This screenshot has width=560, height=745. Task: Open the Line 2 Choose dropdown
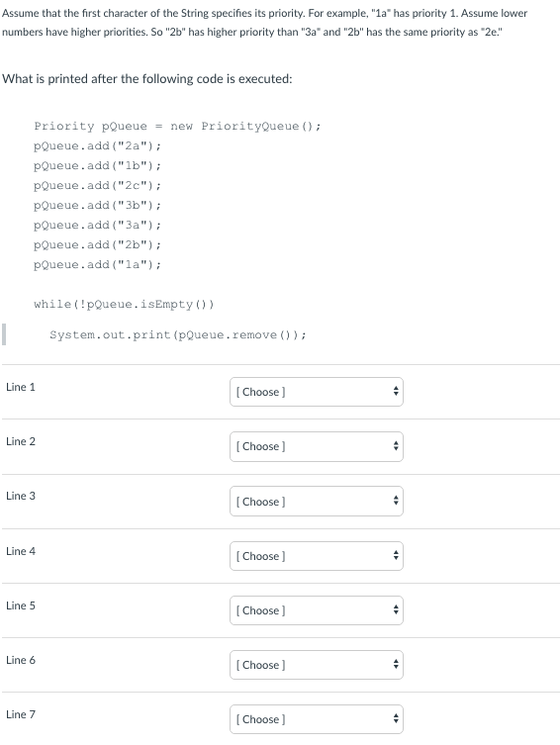(317, 446)
